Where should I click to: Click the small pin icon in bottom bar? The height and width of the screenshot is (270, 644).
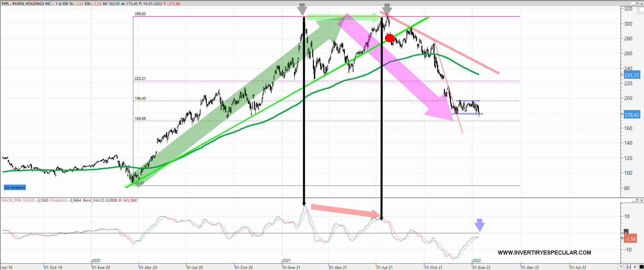click(635, 267)
